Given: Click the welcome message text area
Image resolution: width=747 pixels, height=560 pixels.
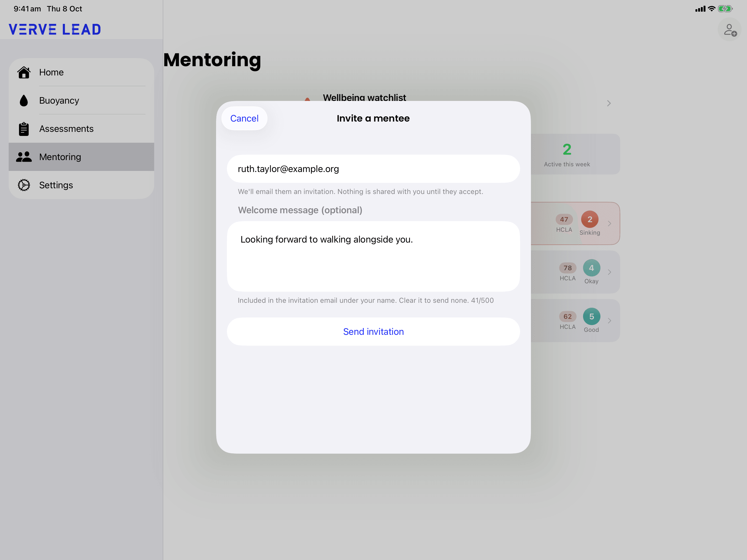Looking at the screenshot, I should (x=373, y=257).
